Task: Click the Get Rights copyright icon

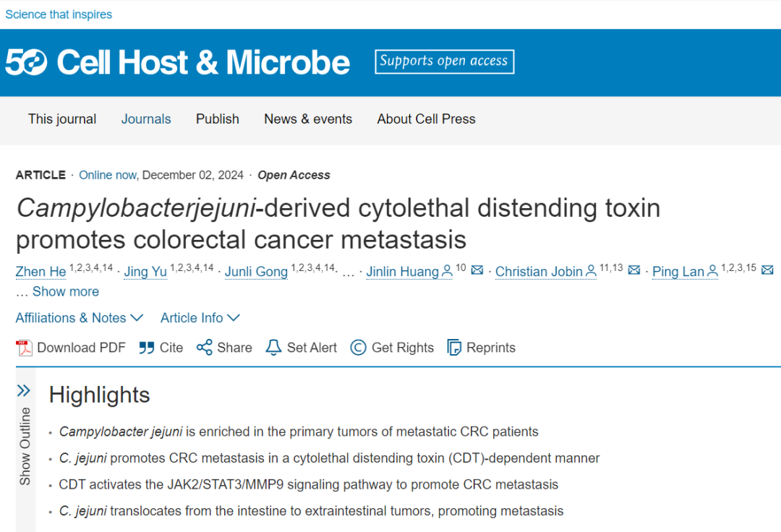Action: [358, 348]
